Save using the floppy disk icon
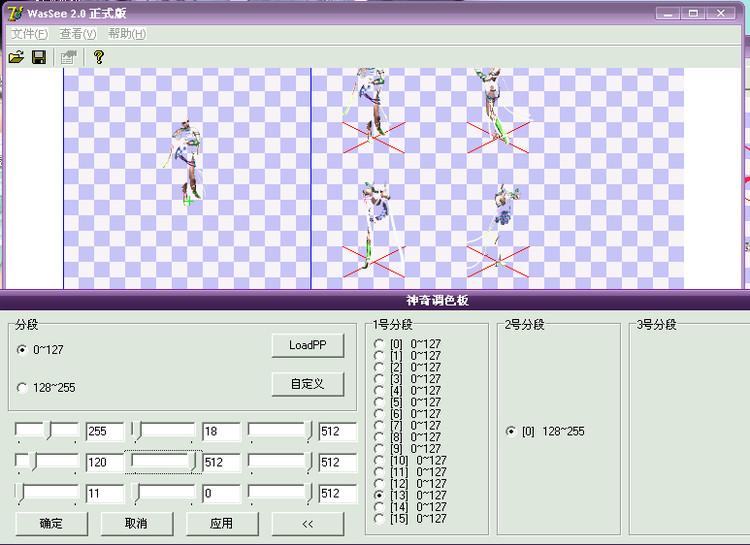 (x=39, y=57)
